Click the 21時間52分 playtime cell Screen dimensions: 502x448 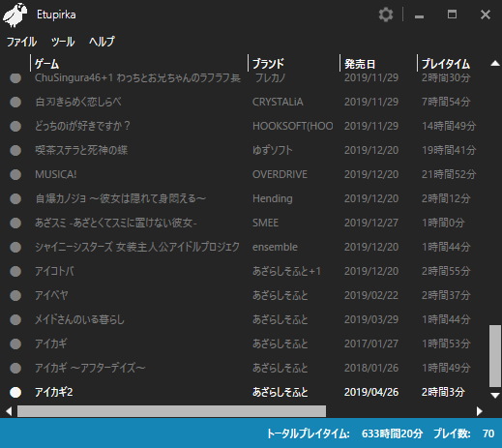point(449,174)
